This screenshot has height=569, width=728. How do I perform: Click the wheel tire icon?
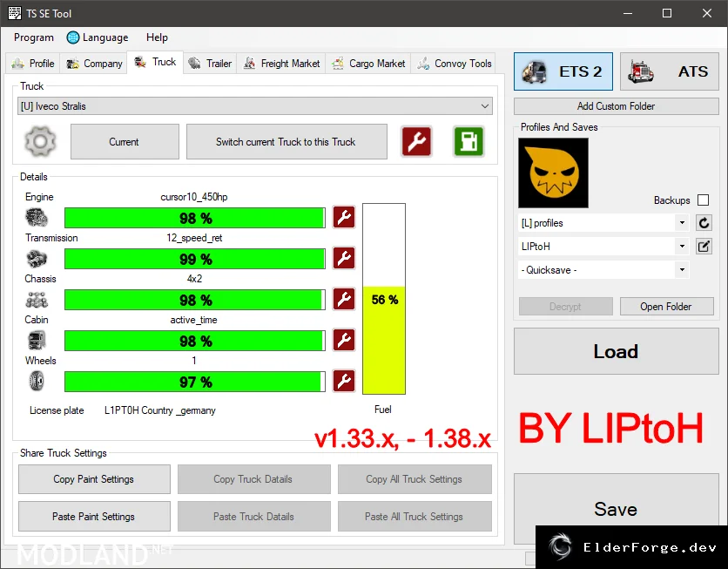(37, 382)
